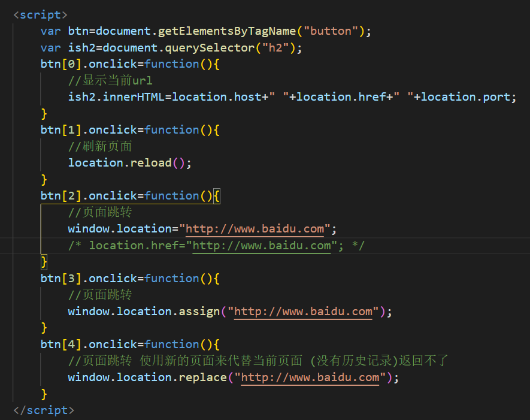
Task: Click the highlighted opening brace after btn[2] function()
Action: click(217, 196)
